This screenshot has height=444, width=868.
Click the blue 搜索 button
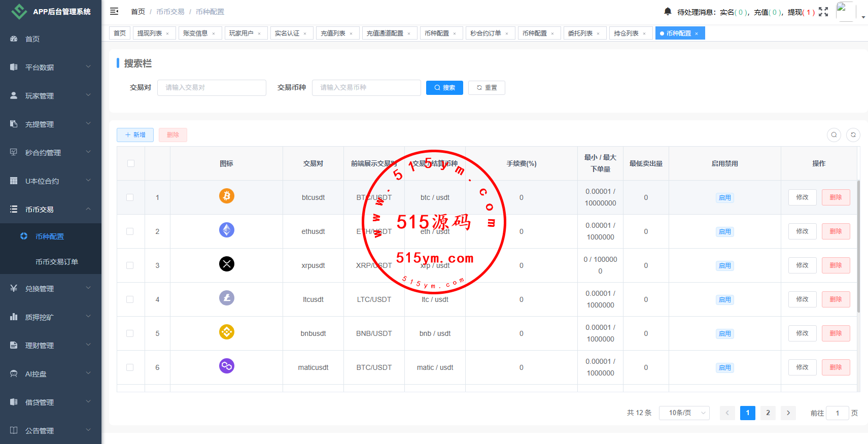click(444, 88)
